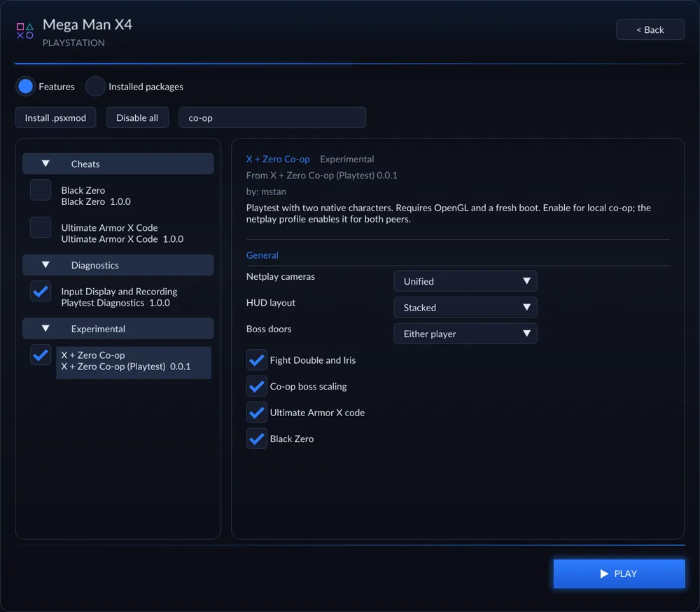This screenshot has height=612, width=700.
Task: Toggle Ultimate Armor X code option in General
Action: tap(257, 413)
